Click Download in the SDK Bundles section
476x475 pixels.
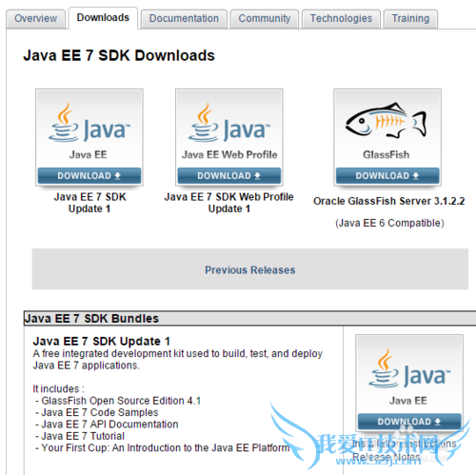[409, 422]
